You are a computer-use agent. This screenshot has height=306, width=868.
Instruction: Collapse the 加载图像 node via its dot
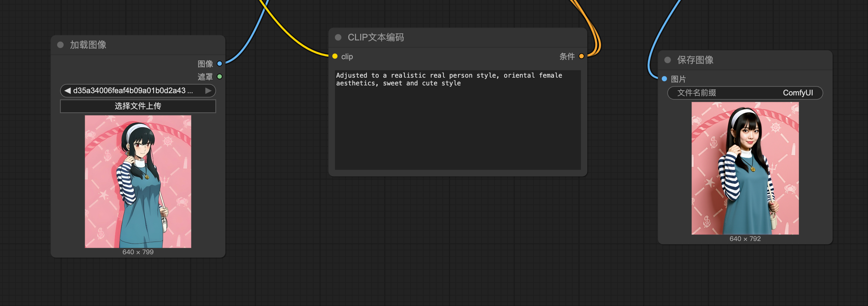coord(61,45)
